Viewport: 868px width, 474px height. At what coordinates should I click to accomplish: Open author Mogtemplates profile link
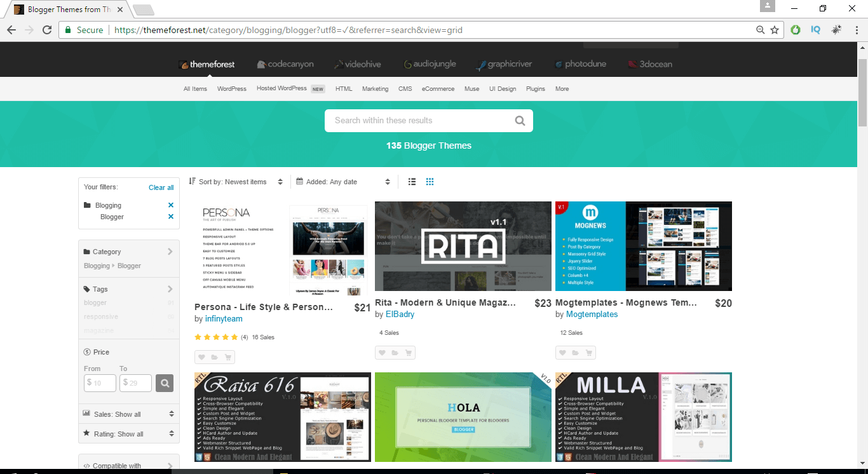coord(592,315)
